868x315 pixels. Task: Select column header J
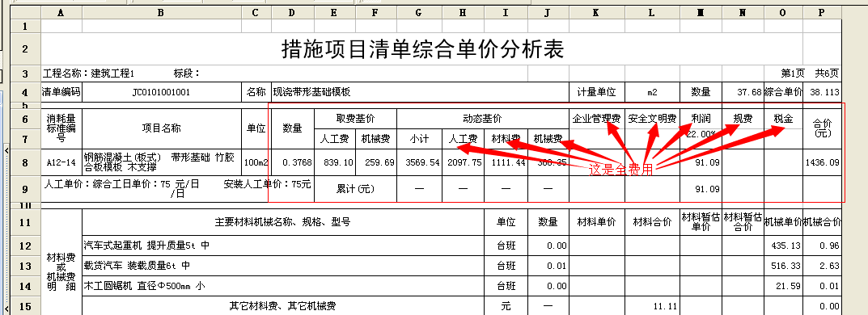(548, 13)
